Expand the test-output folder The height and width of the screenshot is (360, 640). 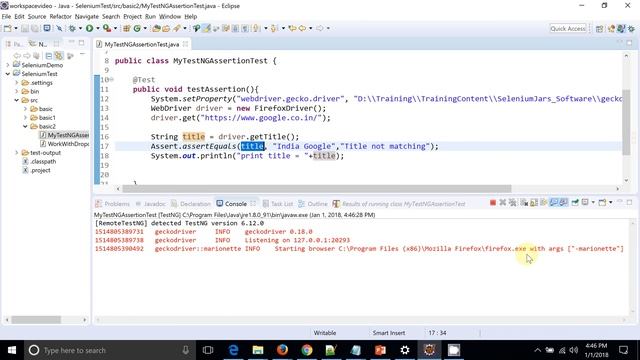[x=17, y=153]
